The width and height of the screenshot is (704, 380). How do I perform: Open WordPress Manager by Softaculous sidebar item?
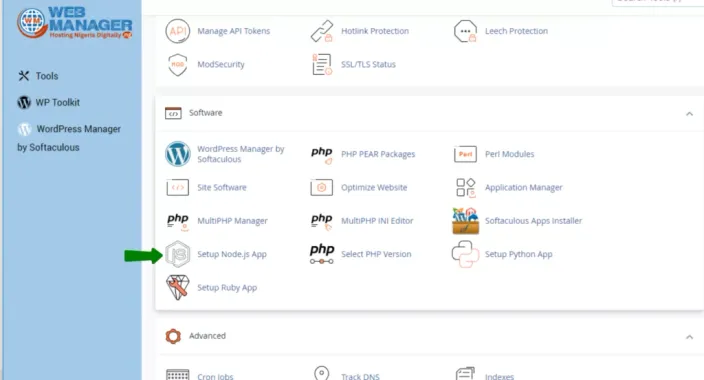[69, 138]
